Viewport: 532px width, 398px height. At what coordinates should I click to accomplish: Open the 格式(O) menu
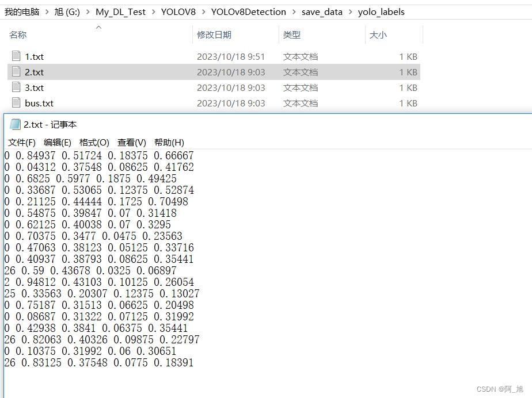tap(94, 143)
